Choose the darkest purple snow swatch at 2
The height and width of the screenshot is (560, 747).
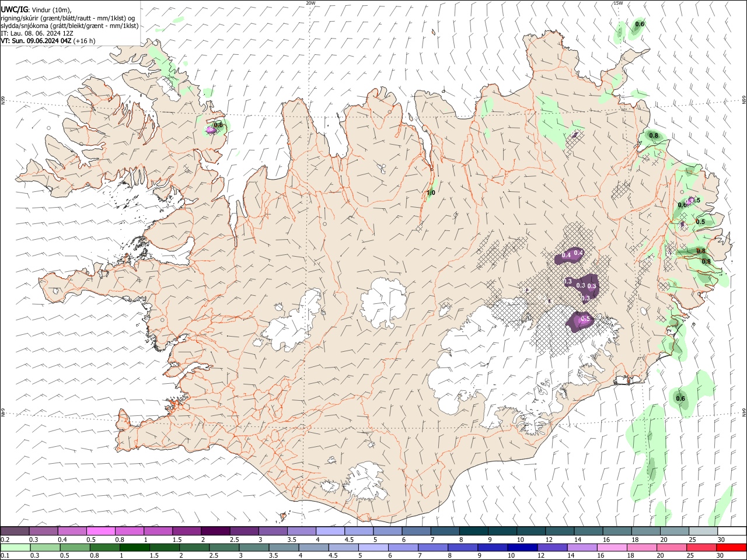(x=215, y=531)
